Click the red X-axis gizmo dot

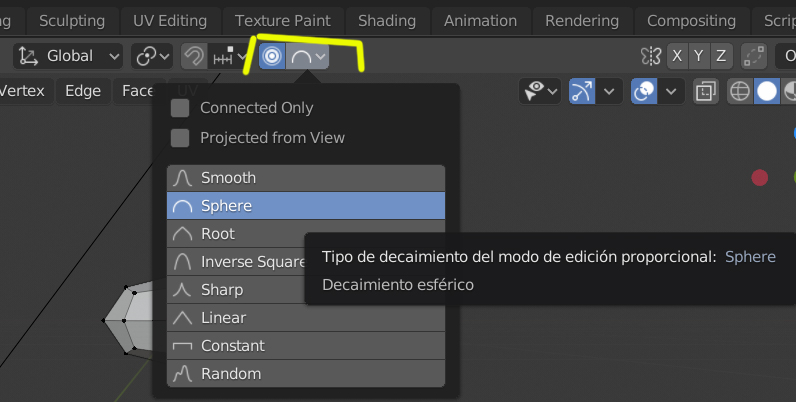[x=760, y=178]
